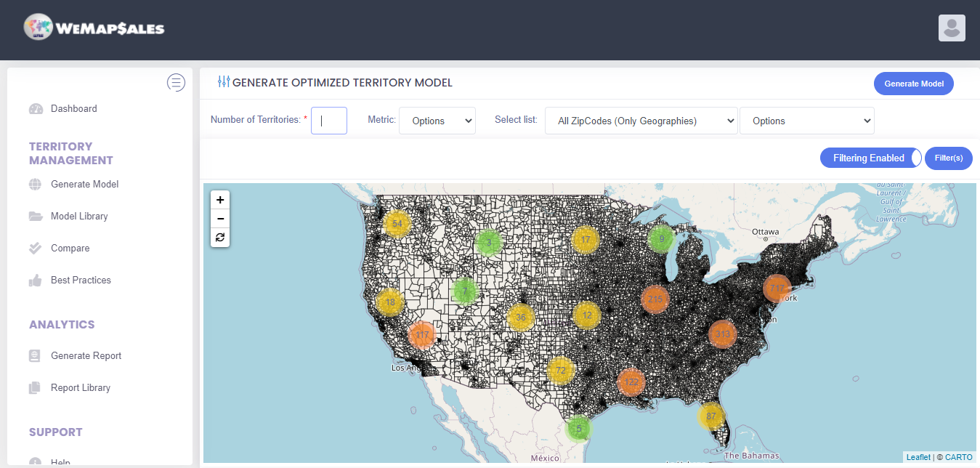Focus the Number of Territories input field
Screen dimensions: 980x468
[x=329, y=121]
